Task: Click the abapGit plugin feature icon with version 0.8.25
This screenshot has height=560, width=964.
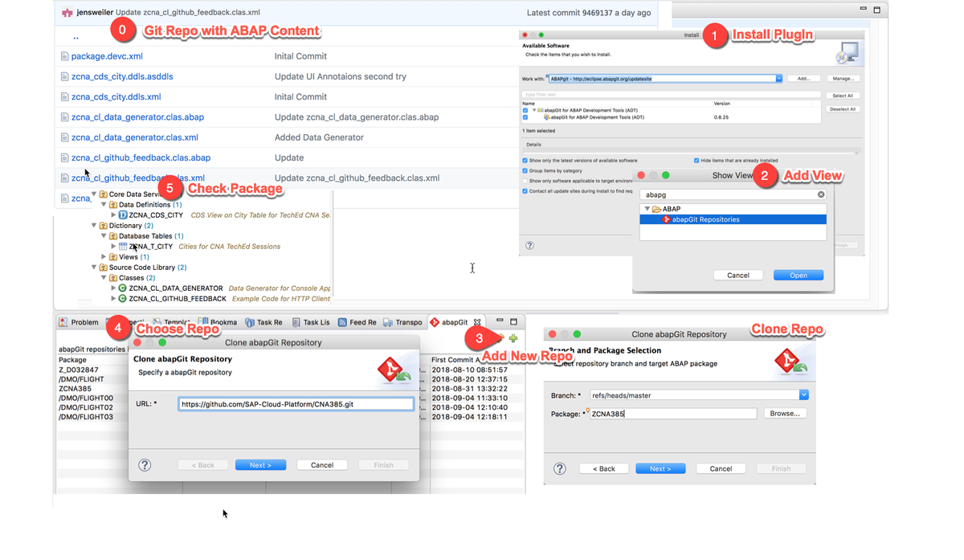Action: (546, 117)
